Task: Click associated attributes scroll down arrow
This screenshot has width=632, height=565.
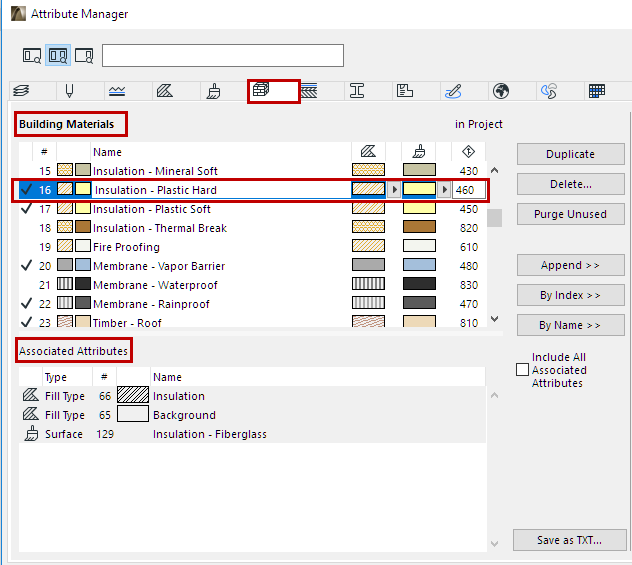Action: click(x=495, y=544)
